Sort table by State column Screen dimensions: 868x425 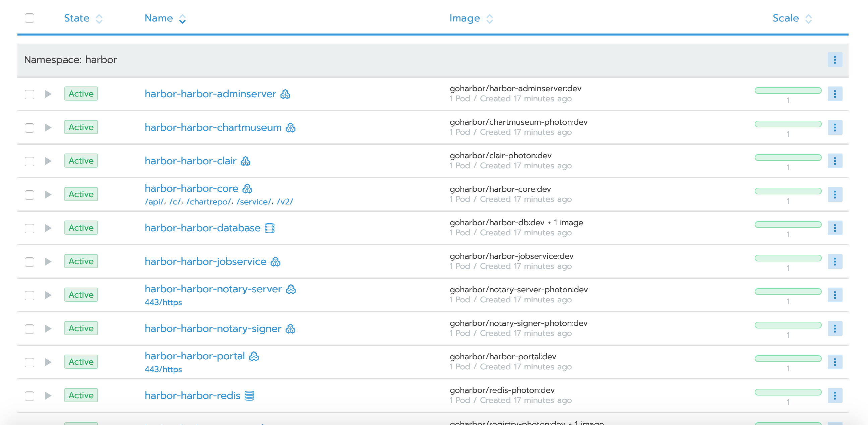click(x=83, y=18)
